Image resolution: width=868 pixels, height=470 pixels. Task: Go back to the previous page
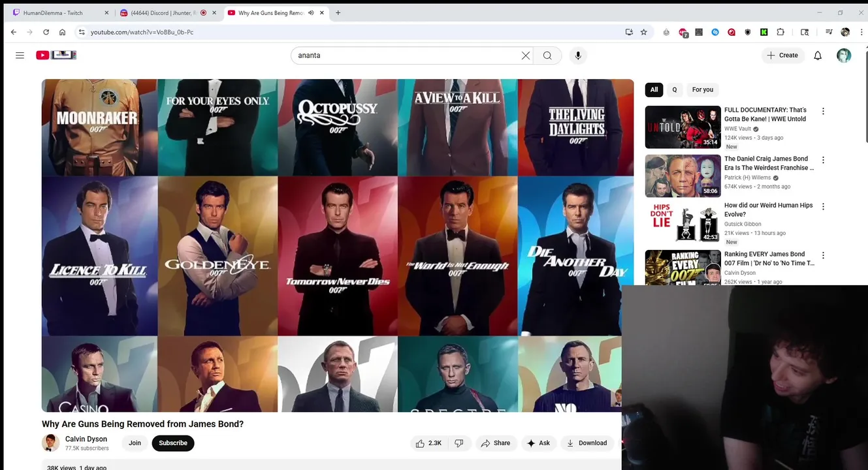[14, 32]
